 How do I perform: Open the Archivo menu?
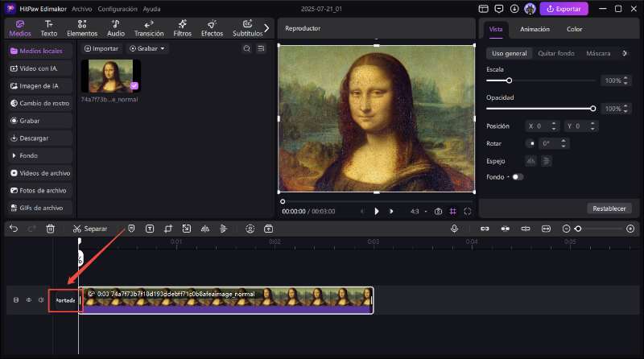point(81,8)
